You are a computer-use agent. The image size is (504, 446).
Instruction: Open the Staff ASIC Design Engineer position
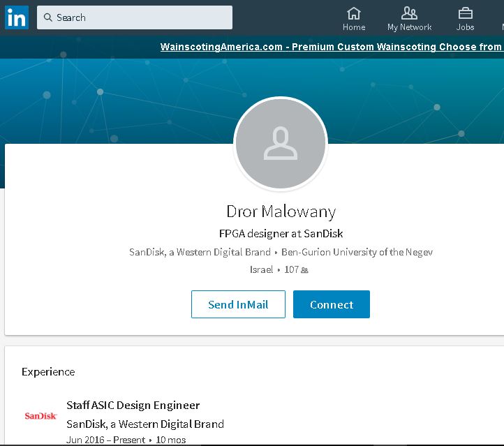tap(133, 406)
